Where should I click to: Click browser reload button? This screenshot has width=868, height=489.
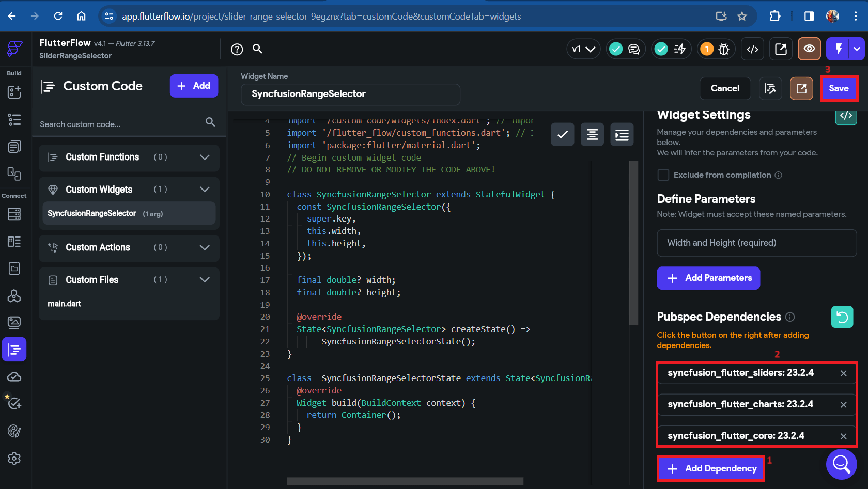58,16
